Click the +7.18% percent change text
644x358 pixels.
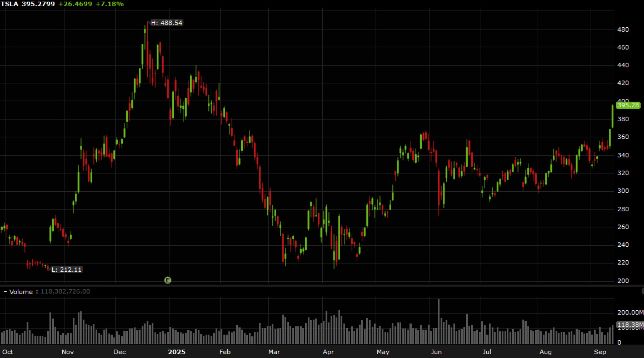(109, 4)
